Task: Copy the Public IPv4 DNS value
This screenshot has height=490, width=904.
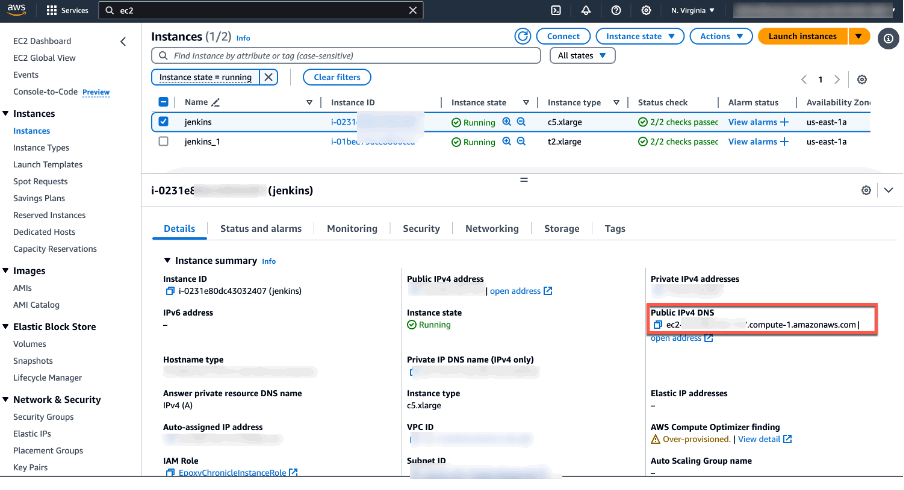Action: click(657, 325)
